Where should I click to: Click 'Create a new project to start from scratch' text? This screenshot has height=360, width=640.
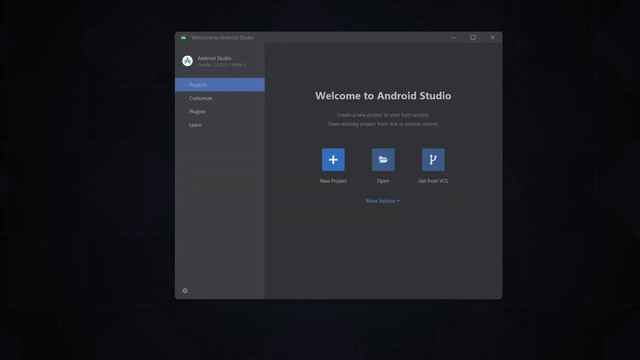383,115
